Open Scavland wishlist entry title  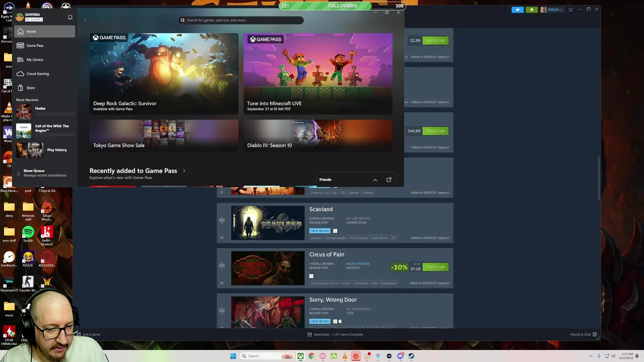pos(321,209)
